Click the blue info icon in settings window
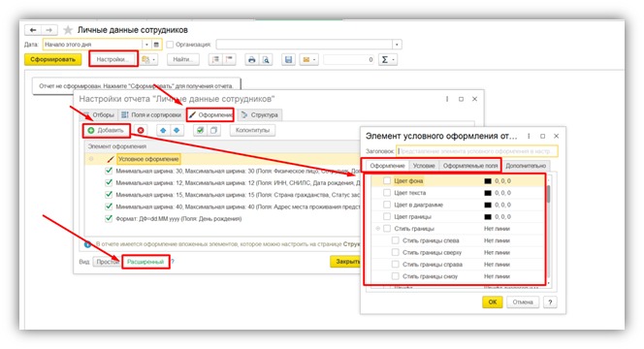Screen dimensions: 644x349 click(87, 244)
